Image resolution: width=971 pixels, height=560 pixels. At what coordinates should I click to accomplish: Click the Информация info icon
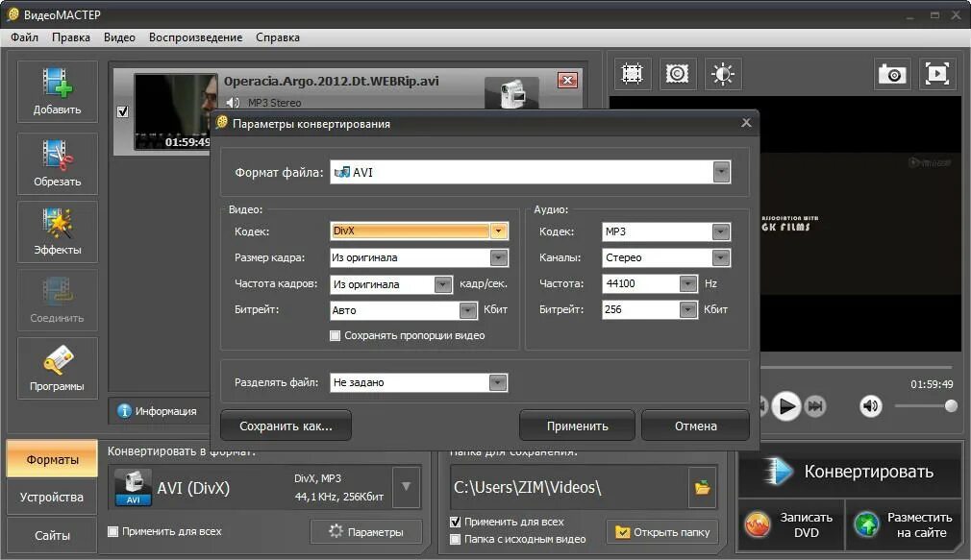click(124, 411)
